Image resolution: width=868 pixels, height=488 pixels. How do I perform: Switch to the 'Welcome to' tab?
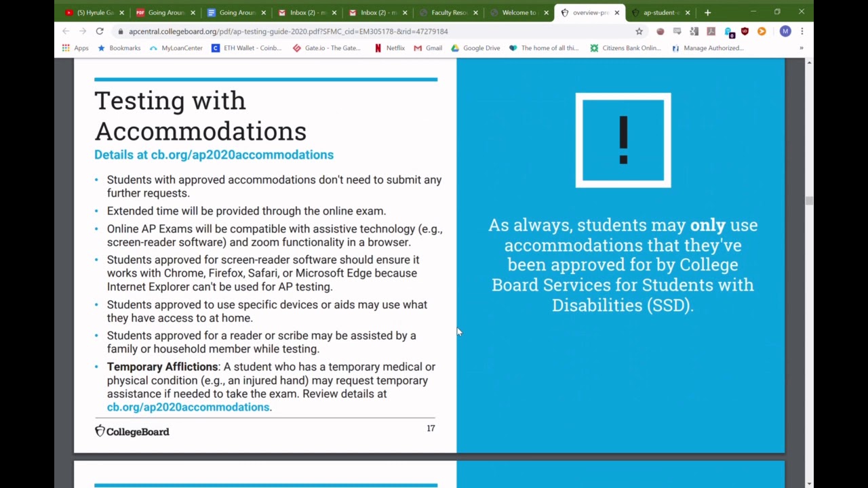tap(518, 12)
